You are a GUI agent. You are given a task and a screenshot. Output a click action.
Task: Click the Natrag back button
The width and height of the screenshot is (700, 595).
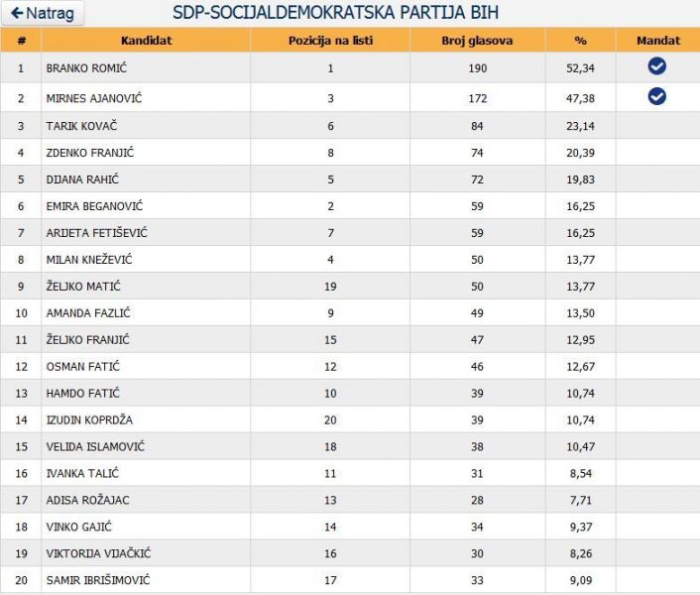click(x=43, y=14)
